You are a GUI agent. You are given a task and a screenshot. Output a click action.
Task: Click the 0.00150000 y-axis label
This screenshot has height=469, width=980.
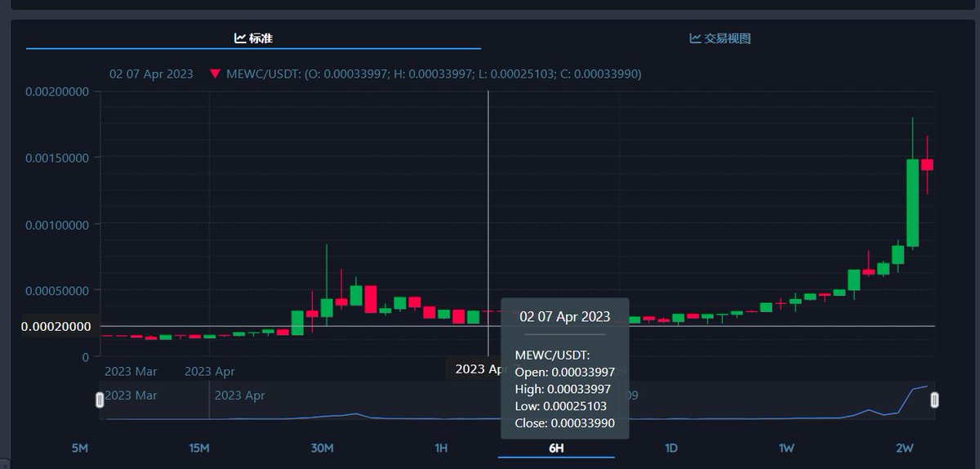coord(56,158)
